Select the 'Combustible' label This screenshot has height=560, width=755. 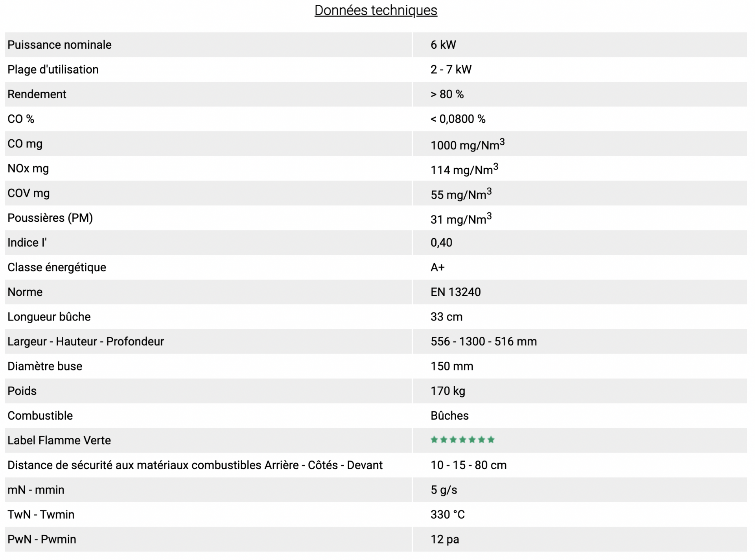coord(40,416)
